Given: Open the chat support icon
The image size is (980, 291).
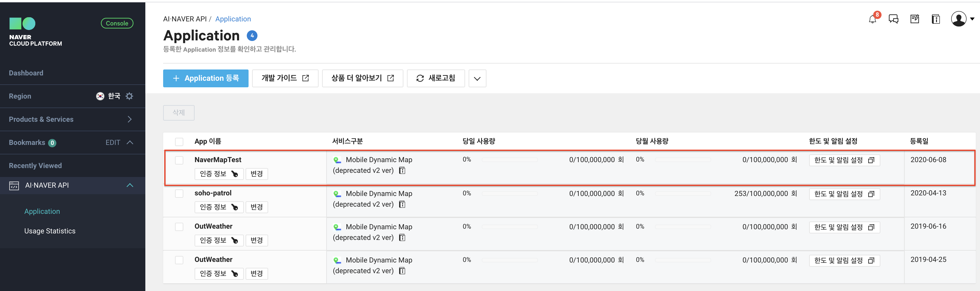Looking at the screenshot, I should coord(893,19).
